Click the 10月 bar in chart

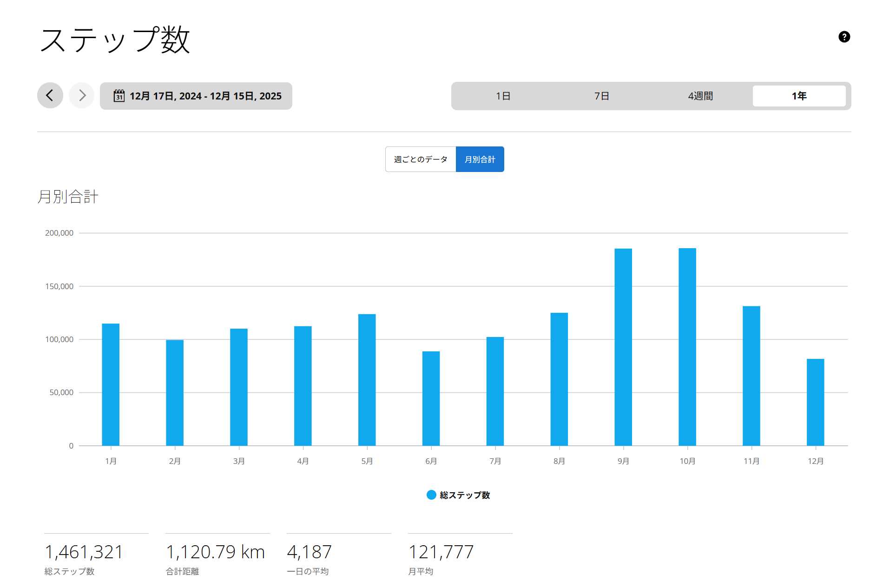pos(687,347)
